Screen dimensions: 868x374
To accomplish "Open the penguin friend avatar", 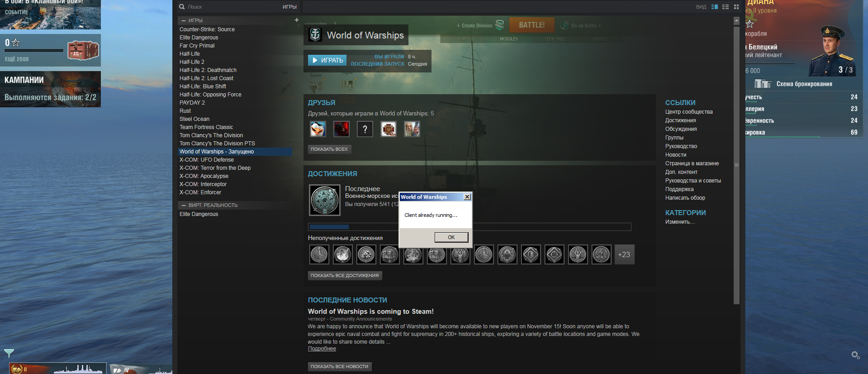I will pos(318,129).
